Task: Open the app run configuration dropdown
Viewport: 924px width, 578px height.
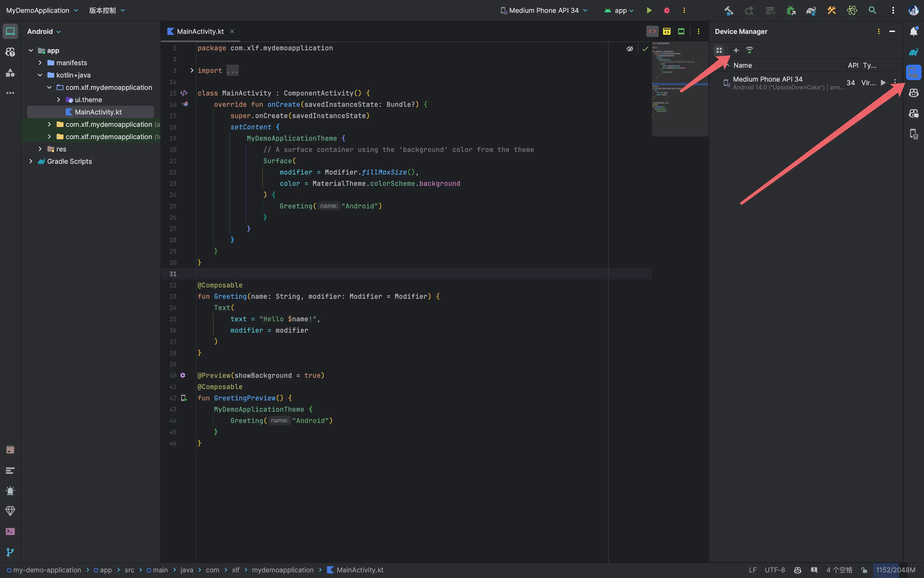Action: tap(619, 10)
